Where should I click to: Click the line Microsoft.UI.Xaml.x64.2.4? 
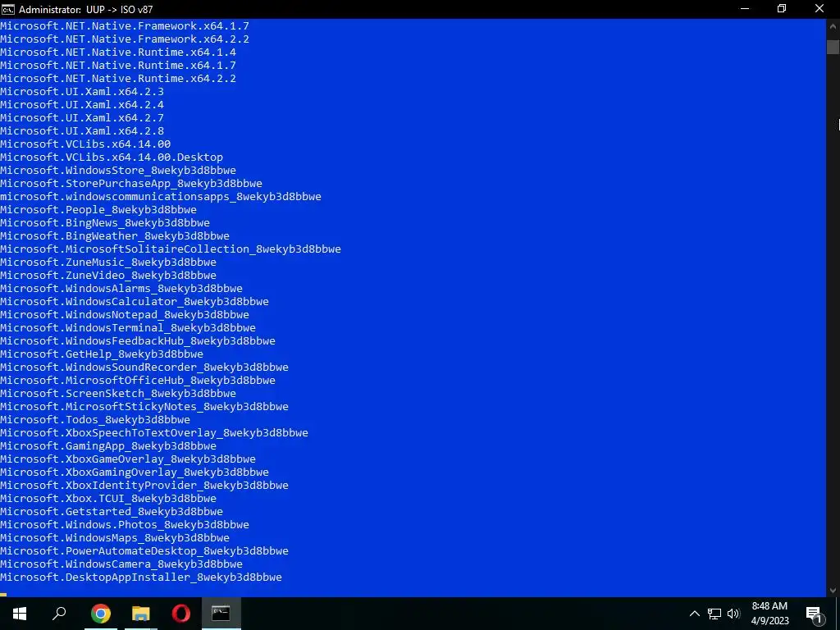click(x=82, y=104)
